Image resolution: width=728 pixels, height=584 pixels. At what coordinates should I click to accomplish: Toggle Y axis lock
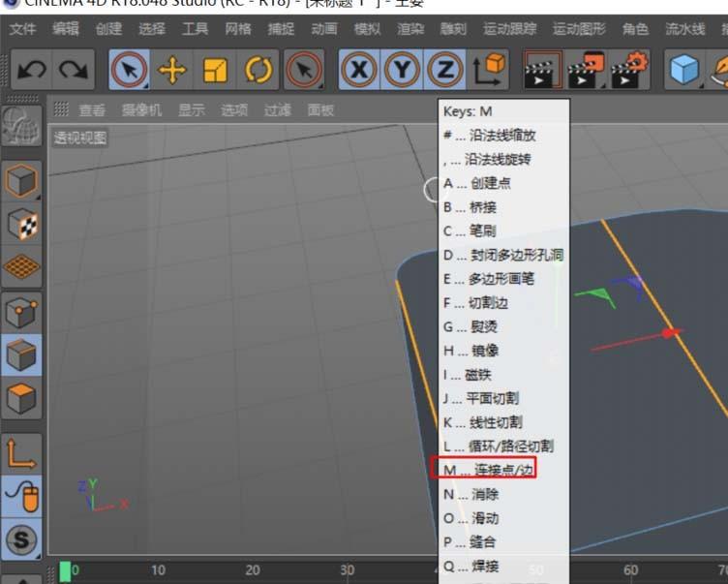(x=402, y=70)
